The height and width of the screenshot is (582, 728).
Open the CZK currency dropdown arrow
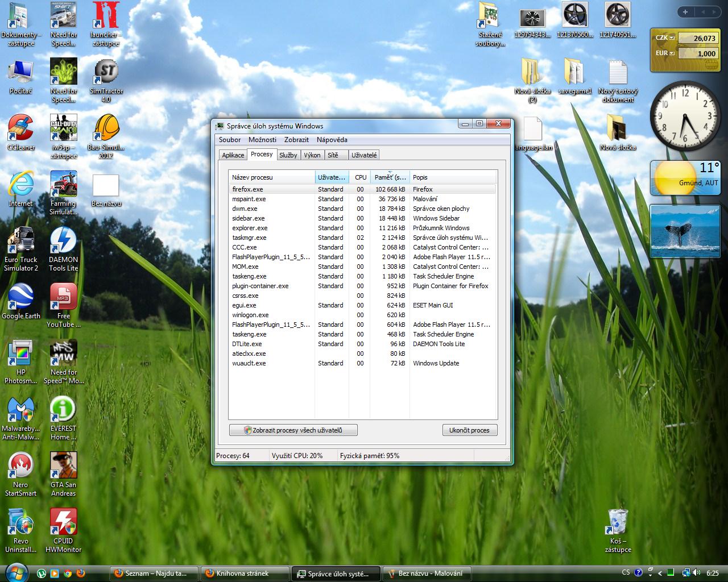pyautogui.click(x=672, y=38)
